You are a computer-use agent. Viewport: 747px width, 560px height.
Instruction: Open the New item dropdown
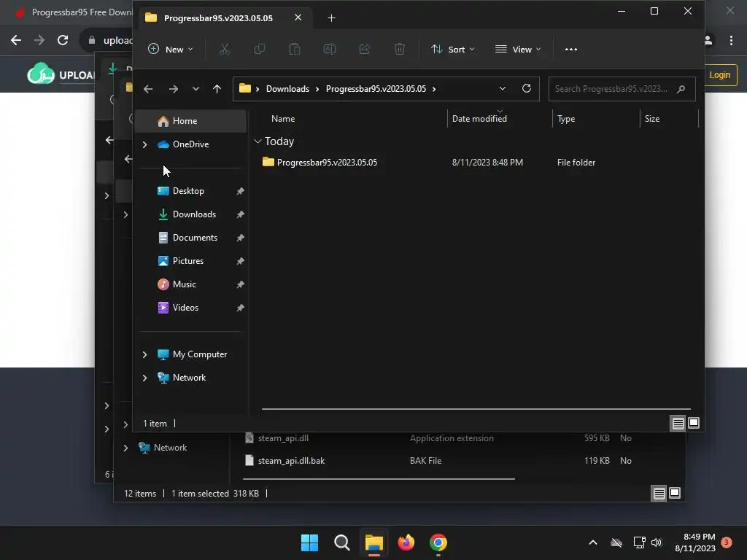coord(171,49)
